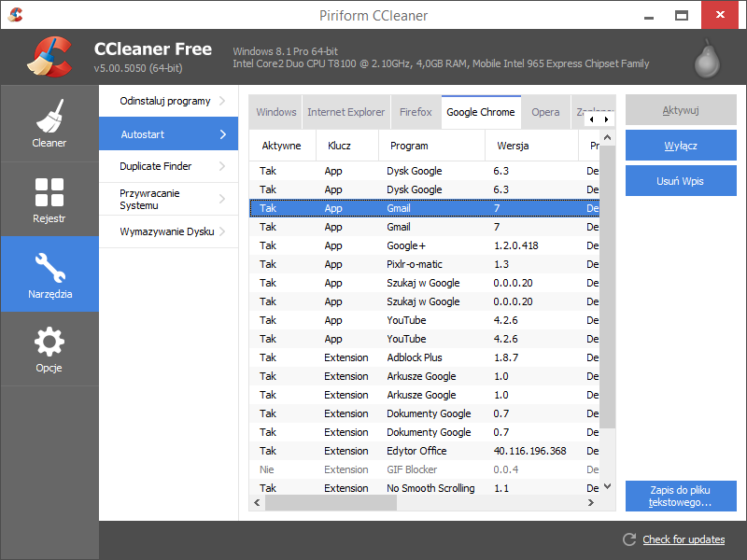Select the Adblock Plus row
Screen dimensions: 747x560
424,357
